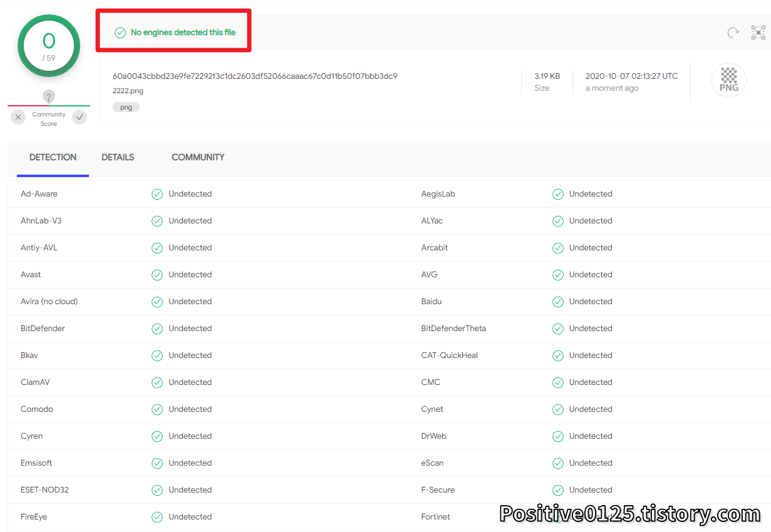Switch to the DETAILS tab
Image resolution: width=771 pixels, height=532 pixels.
click(118, 157)
